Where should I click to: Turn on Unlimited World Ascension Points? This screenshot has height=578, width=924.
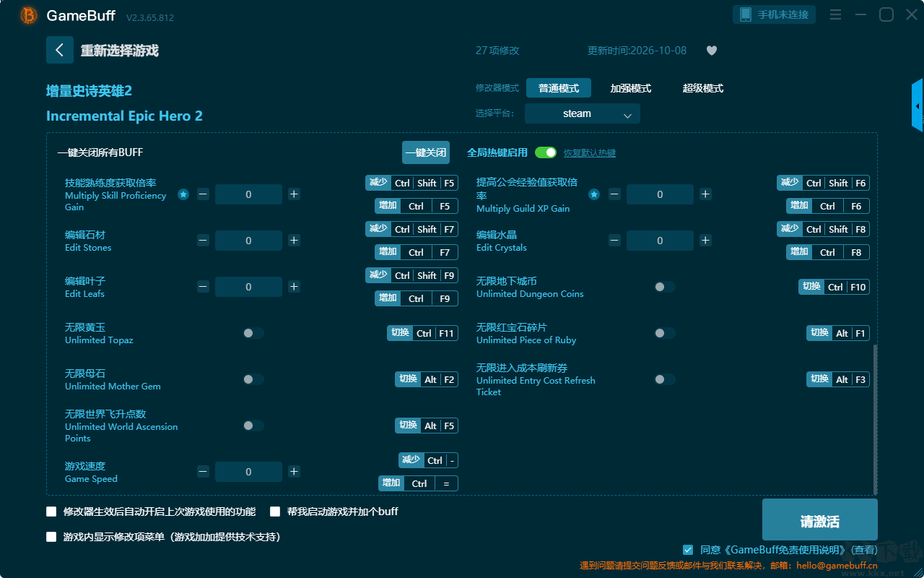click(253, 426)
